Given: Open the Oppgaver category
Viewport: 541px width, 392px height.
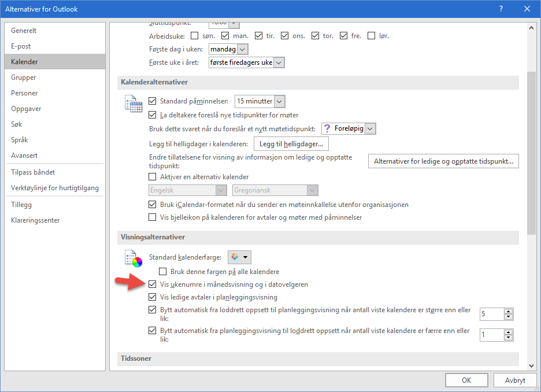Looking at the screenshot, I should coord(55,109).
